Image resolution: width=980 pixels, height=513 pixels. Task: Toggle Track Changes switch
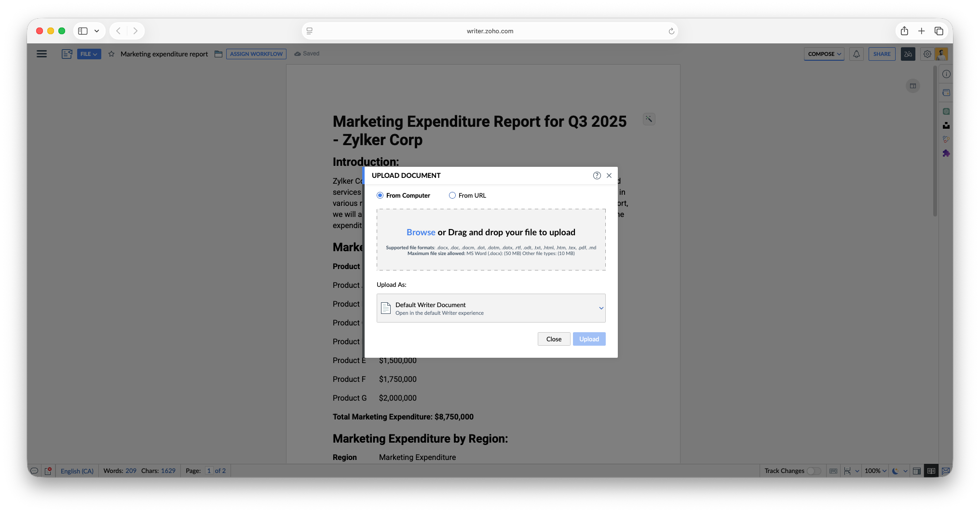(814, 471)
